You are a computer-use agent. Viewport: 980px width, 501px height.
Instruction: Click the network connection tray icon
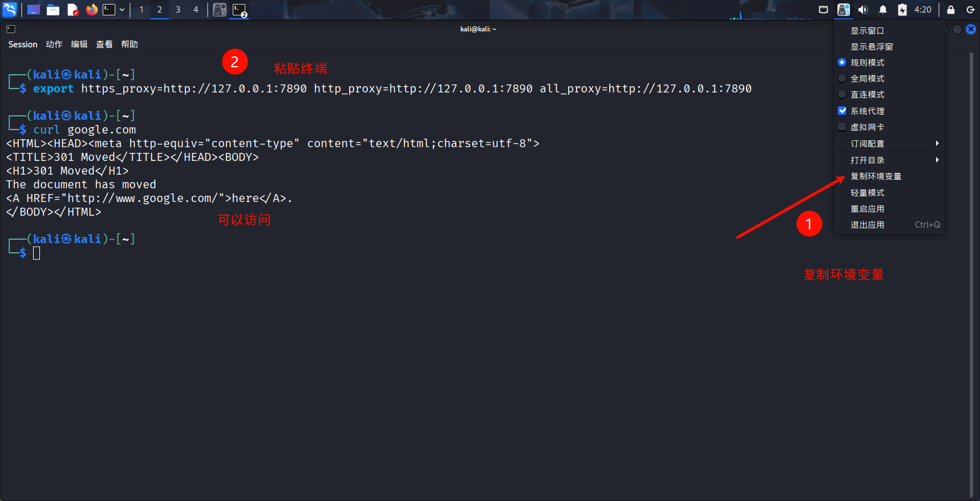click(x=823, y=10)
